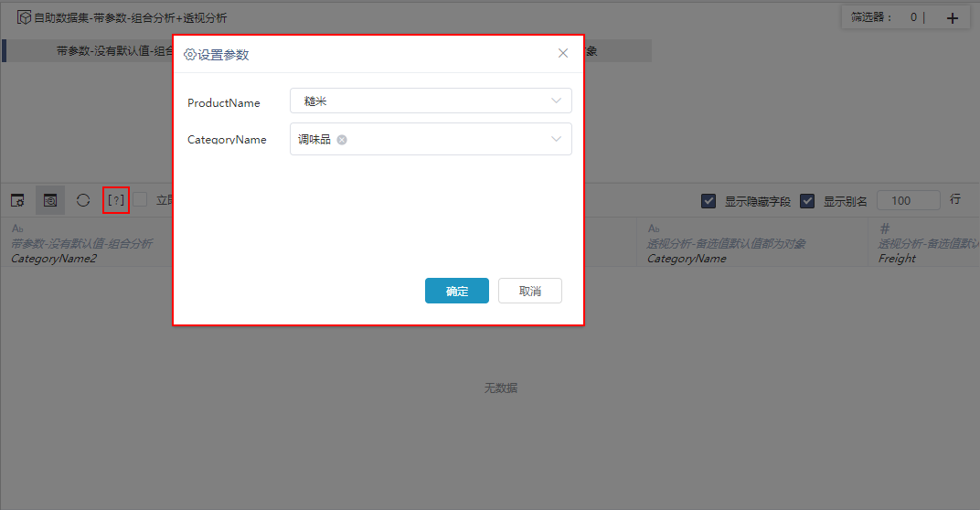Open the ProductName dropdown showing 糙米

pyautogui.click(x=431, y=101)
